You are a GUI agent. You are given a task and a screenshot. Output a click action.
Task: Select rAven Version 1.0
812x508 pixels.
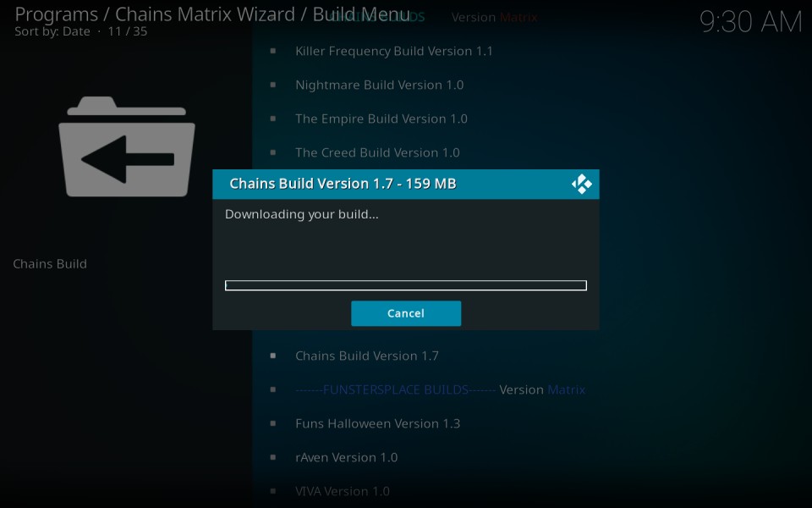click(347, 458)
